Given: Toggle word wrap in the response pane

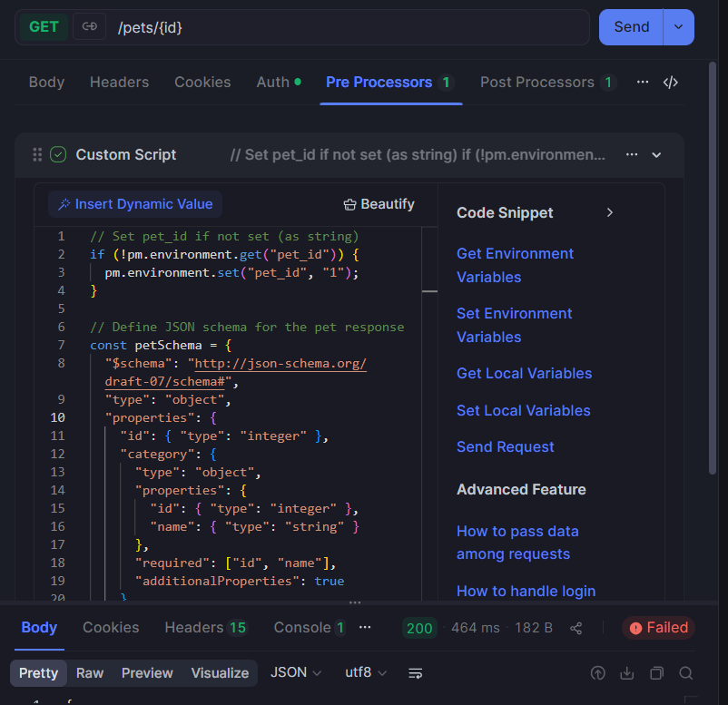Looking at the screenshot, I should click(x=415, y=673).
